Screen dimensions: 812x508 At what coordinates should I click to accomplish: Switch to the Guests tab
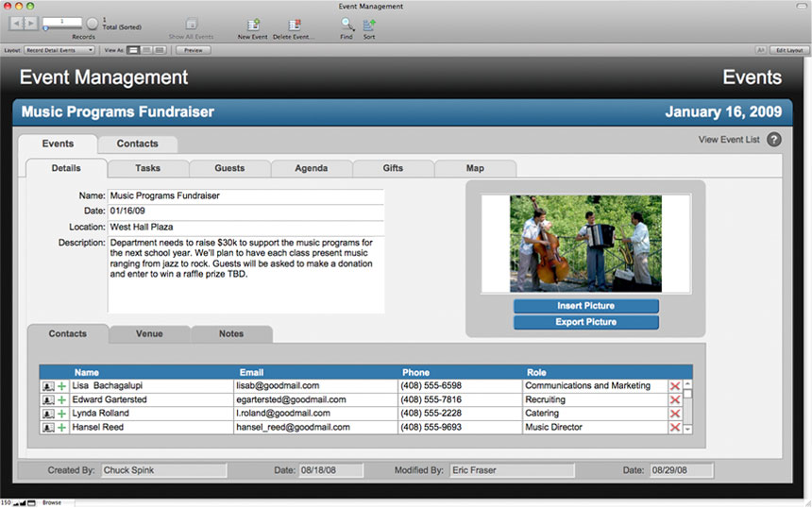229,168
